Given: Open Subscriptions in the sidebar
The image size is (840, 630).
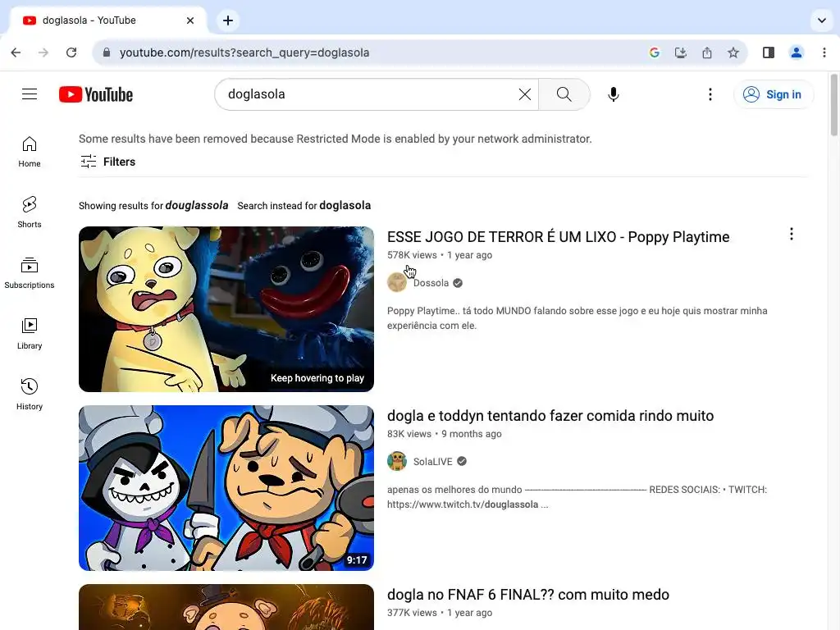Looking at the screenshot, I should pyautogui.click(x=30, y=272).
